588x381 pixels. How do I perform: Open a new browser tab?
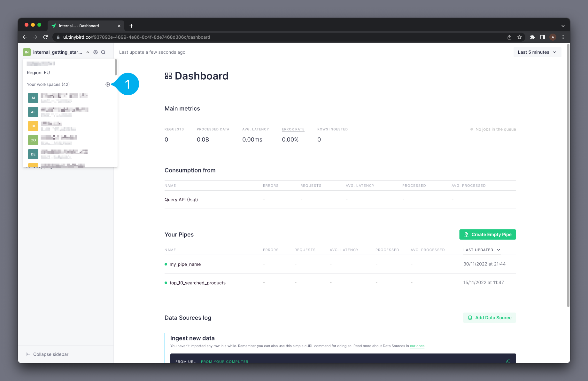pos(131,26)
